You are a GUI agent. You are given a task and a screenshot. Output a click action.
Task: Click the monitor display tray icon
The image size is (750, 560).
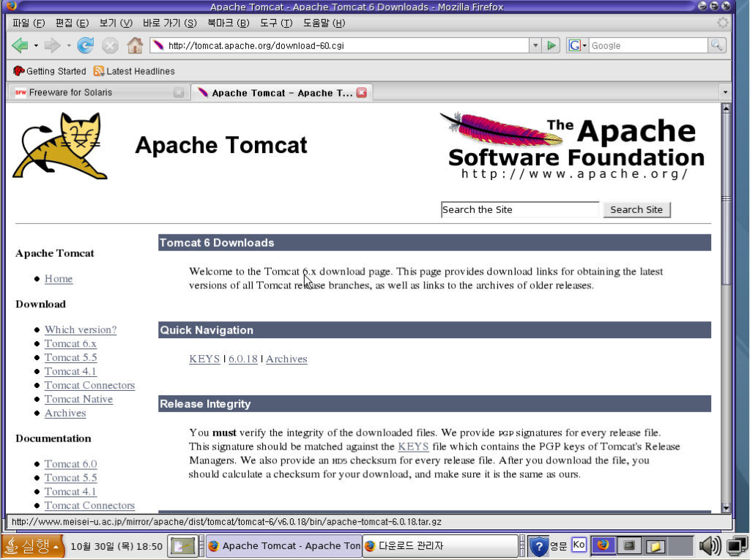(737, 545)
